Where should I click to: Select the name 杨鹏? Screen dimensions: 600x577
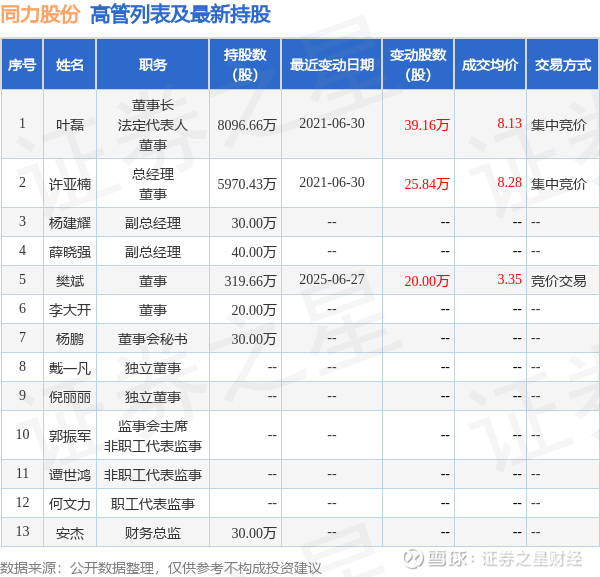70,339
